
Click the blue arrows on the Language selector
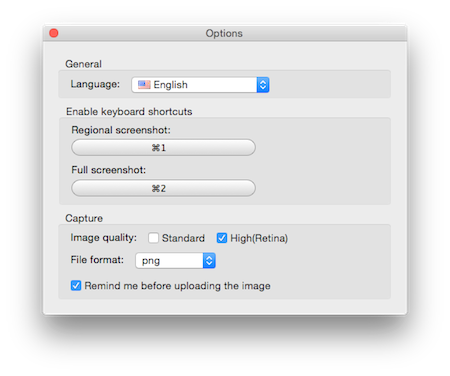[263, 85]
